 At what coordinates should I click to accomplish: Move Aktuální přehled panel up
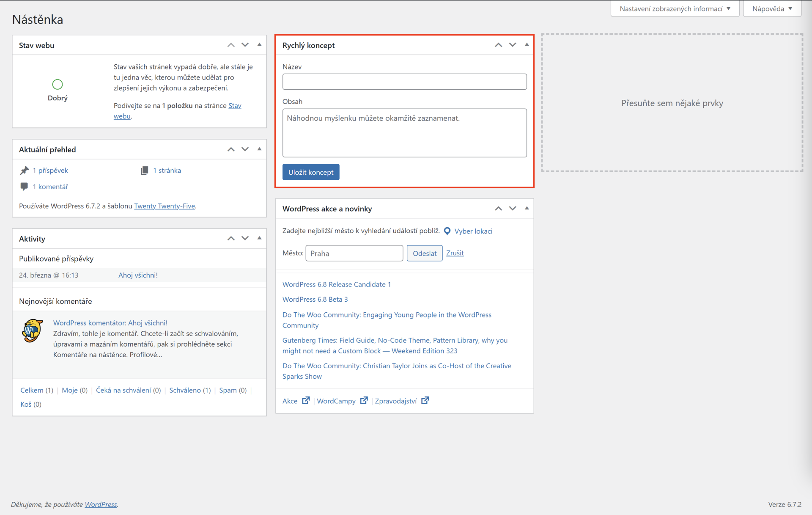[231, 149]
